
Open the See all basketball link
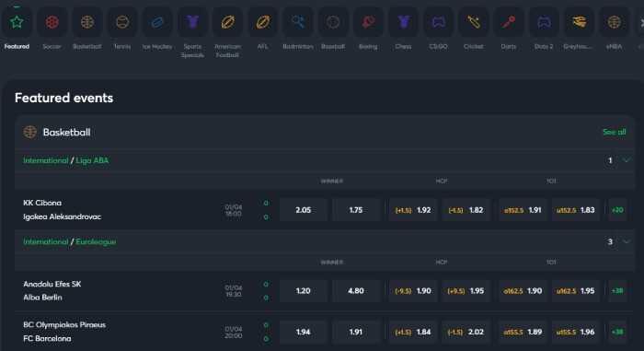tap(614, 132)
